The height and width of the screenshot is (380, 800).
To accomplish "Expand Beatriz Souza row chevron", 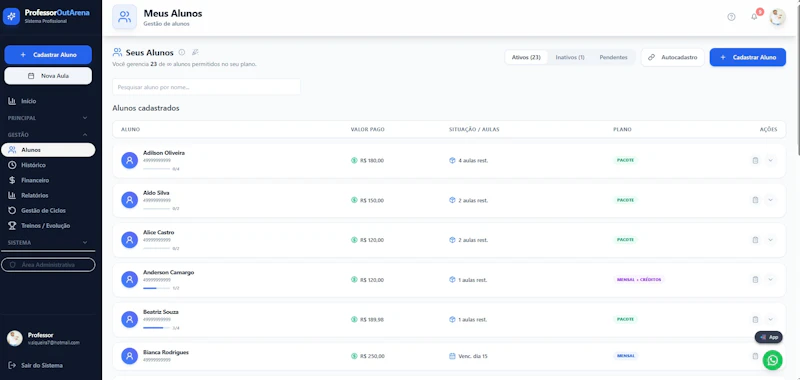I will pos(770,319).
